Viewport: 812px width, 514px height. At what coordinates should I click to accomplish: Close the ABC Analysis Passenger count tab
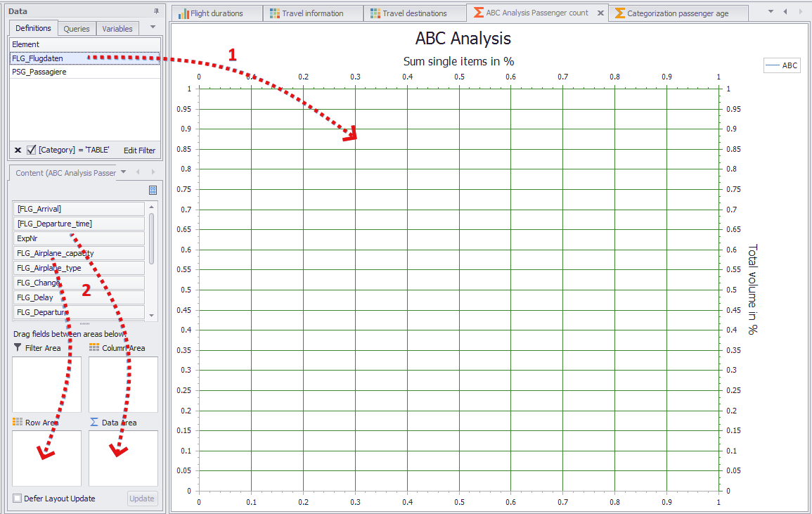click(600, 13)
